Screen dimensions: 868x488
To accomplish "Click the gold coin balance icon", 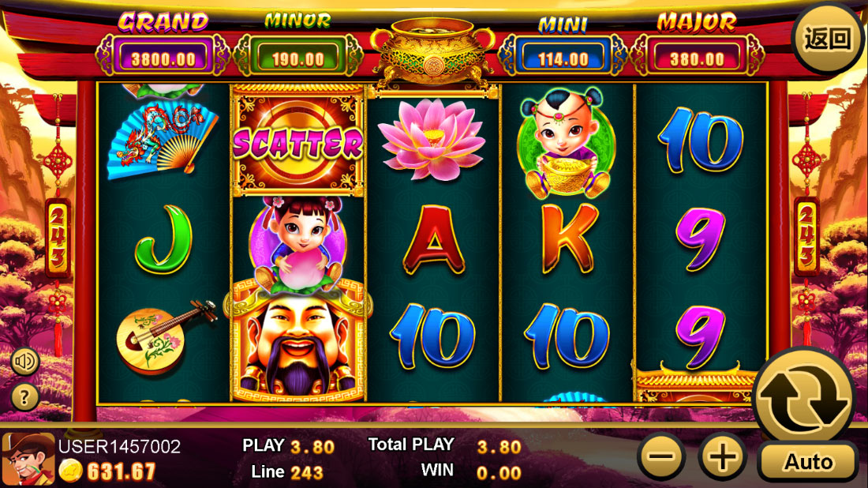I will [x=71, y=471].
